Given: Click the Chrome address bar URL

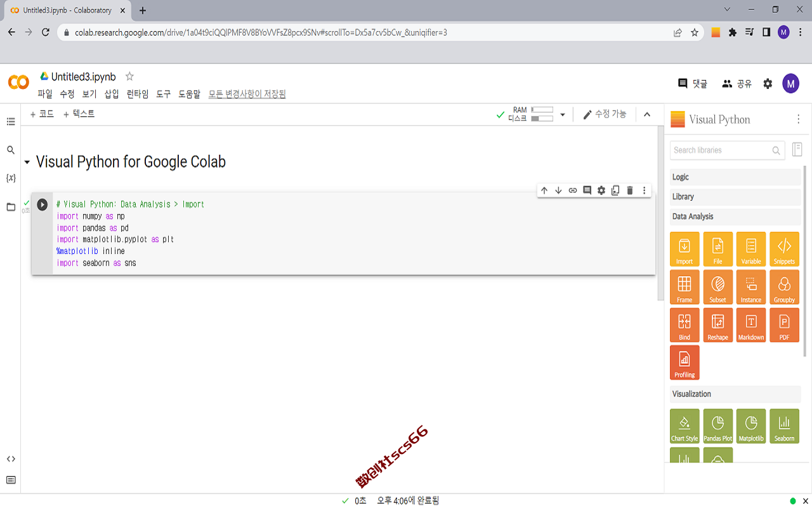Looking at the screenshot, I should click(x=261, y=32).
